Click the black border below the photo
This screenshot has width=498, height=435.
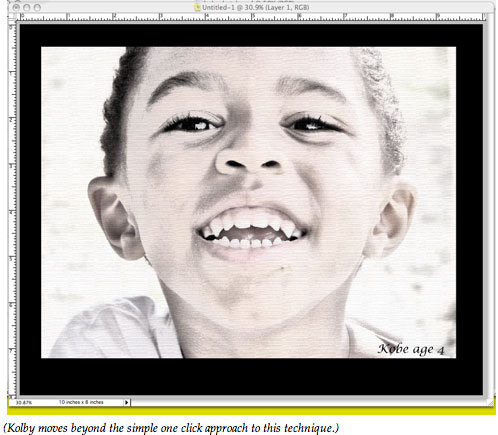pos(251,377)
